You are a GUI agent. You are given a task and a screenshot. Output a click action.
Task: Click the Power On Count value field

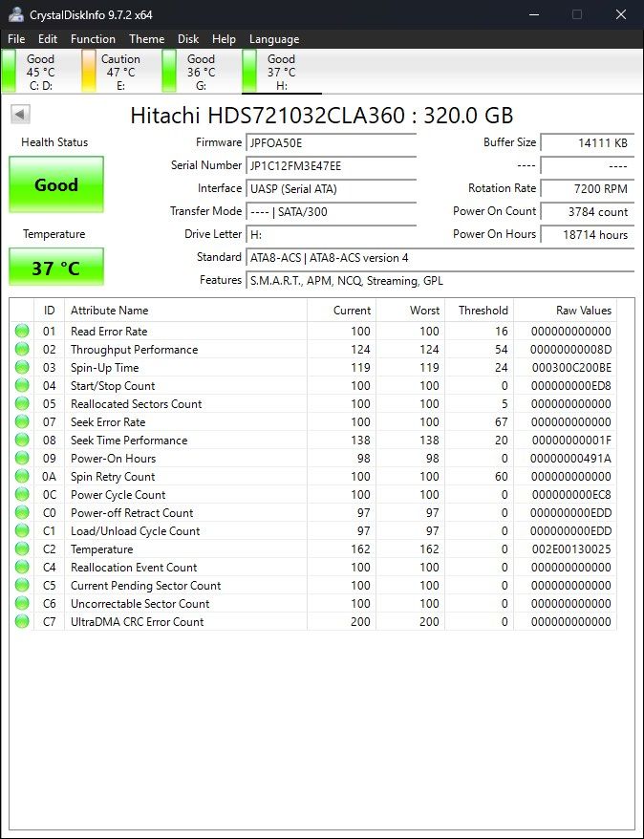588,212
